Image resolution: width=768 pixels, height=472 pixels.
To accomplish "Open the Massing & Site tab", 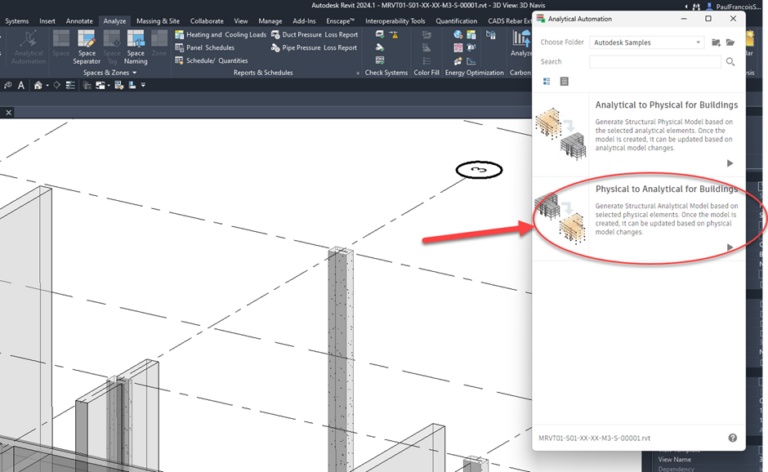I will [158, 21].
